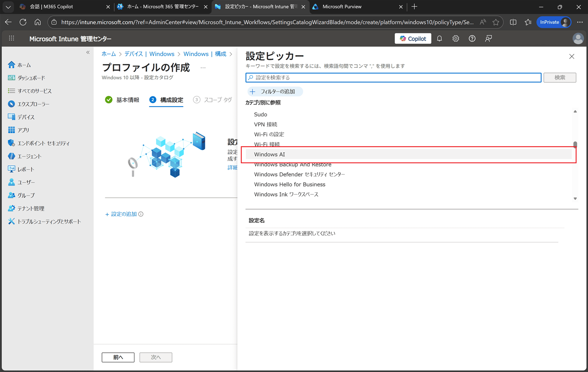Click the ホーム breadcrumb link

click(x=109, y=54)
